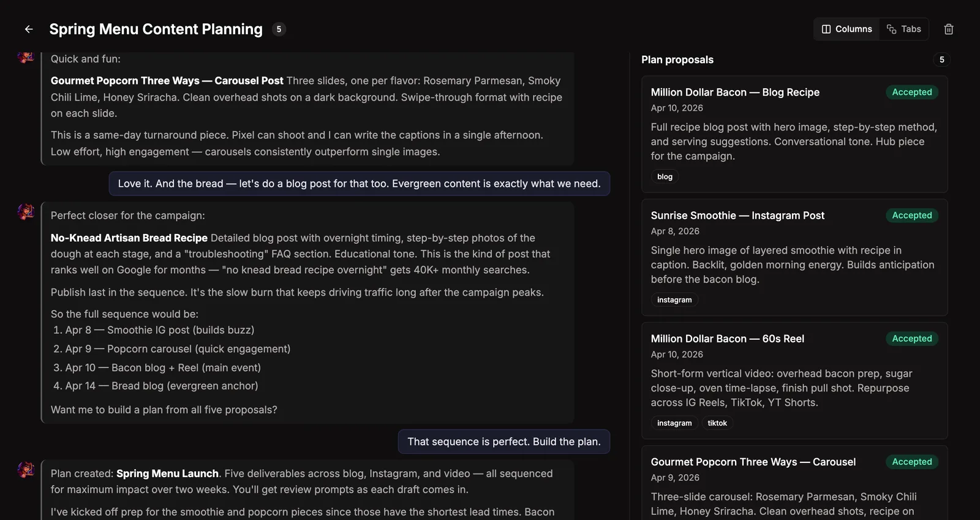The height and width of the screenshot is (520, 980).
Task: Click 'Want me to build a plan' question text
Action: [x=164, y=410]
